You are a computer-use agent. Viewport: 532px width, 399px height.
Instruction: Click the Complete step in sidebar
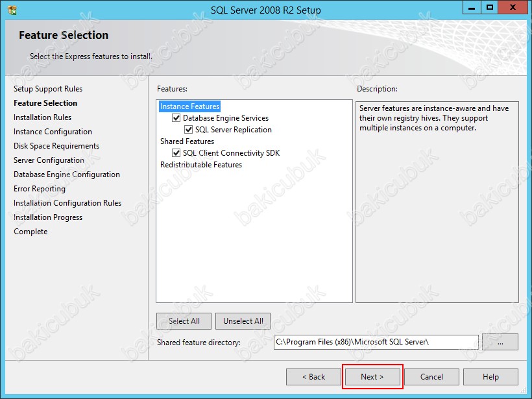(30, 232)
